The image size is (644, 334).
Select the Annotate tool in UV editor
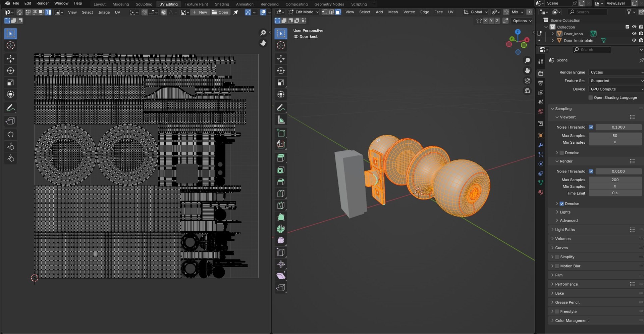10,108
